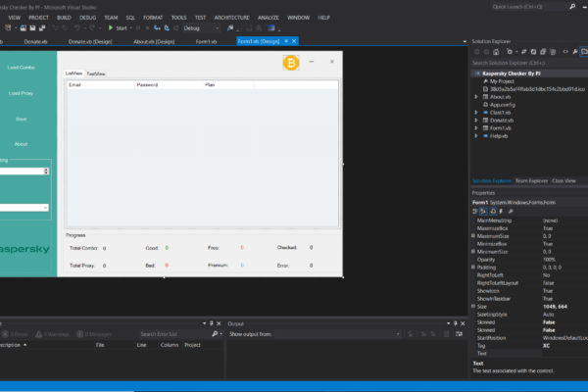
Task: Switch to the Donate.vb [Design] tab
Action: tap(90, 41)
